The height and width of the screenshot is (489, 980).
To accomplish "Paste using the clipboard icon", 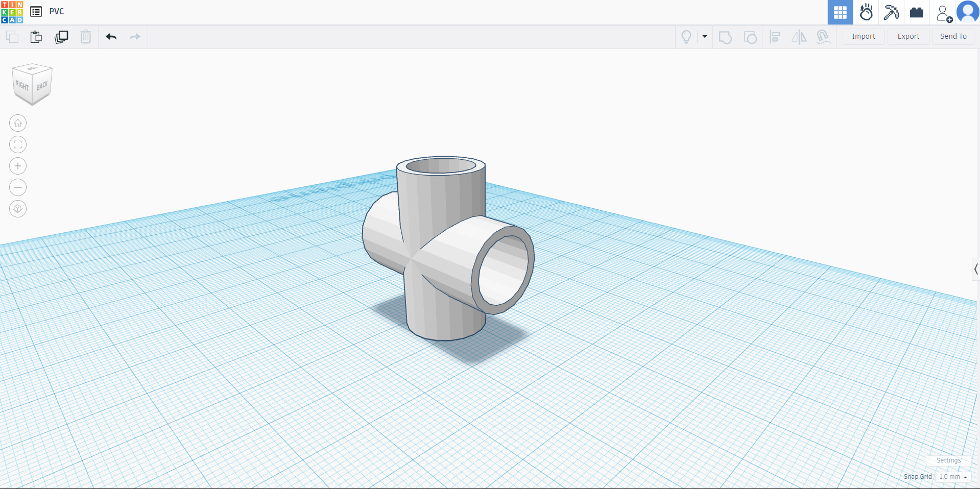I will [36, 37].
